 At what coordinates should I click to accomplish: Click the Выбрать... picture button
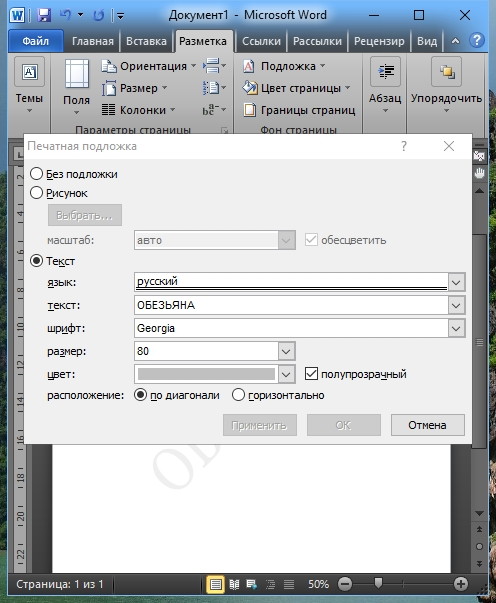tap(85, 215)
